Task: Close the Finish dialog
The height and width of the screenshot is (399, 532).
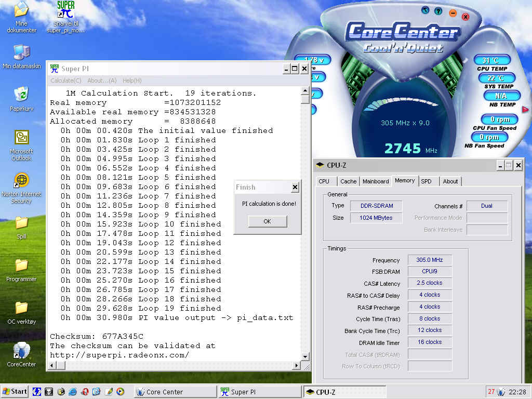Action: click(x=295, y=187)
